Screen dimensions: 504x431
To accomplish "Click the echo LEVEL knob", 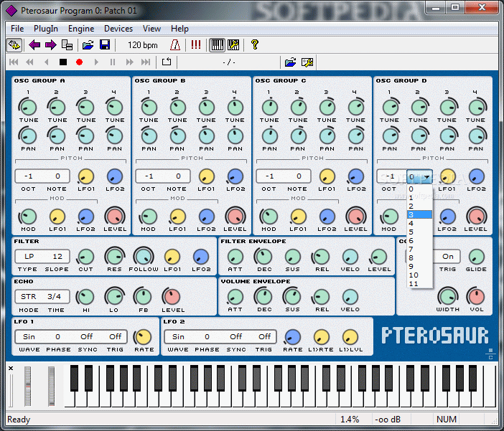I will click(172, 297).
